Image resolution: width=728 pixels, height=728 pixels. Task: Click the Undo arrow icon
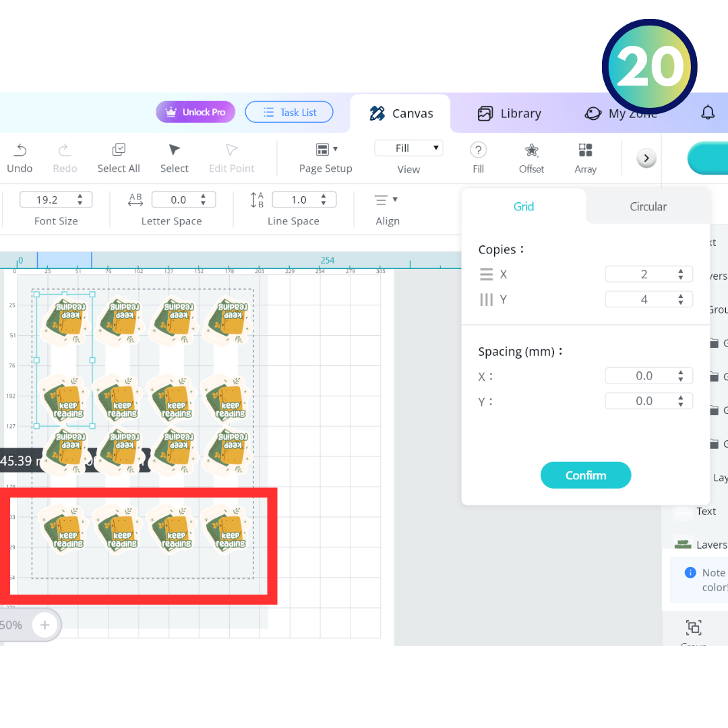click(20, 150)
